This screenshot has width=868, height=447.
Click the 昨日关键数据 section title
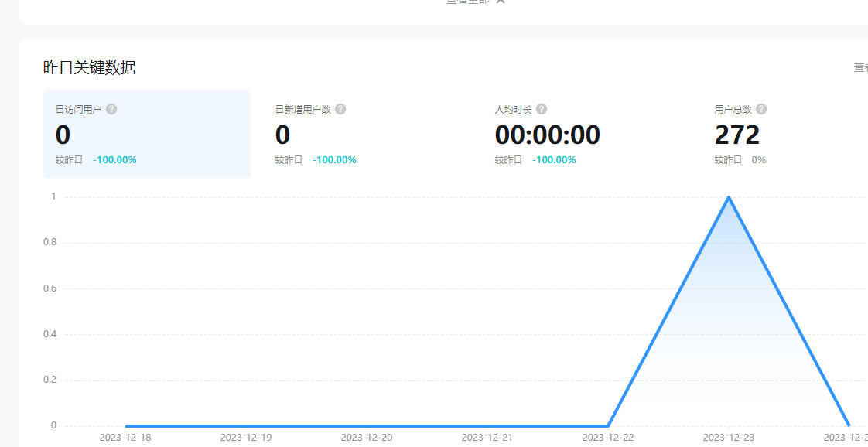pyautogui.click(x=90, y=68)
